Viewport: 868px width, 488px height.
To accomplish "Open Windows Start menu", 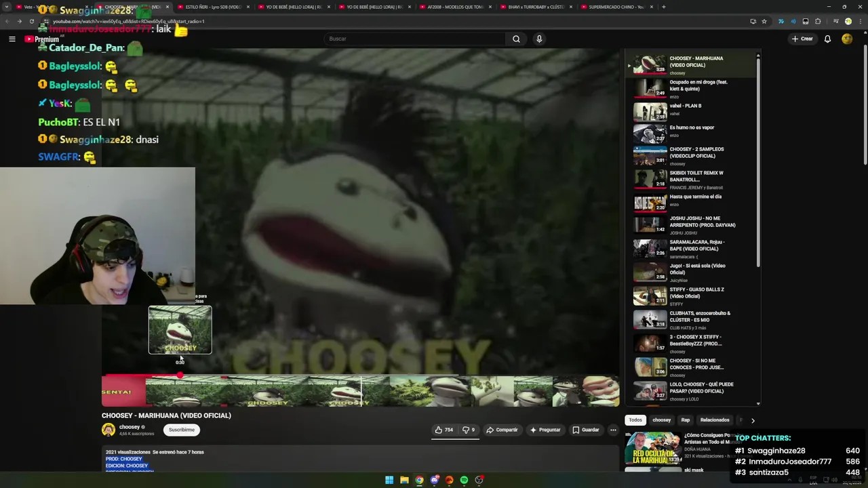I will [x=389, y=480].
